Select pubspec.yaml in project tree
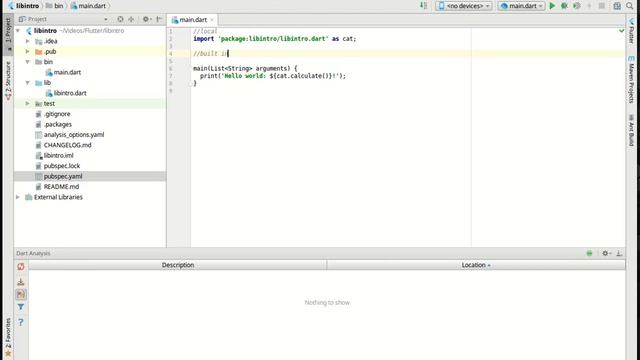 (63, 176)
